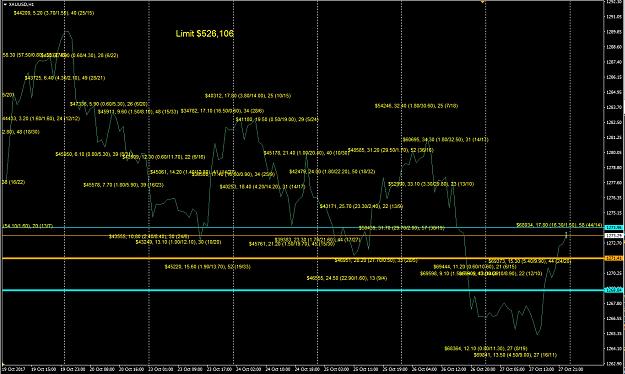Screen dimensions: 625x374
Task: Select the label starting with $45911
Action: pos(138,112)
